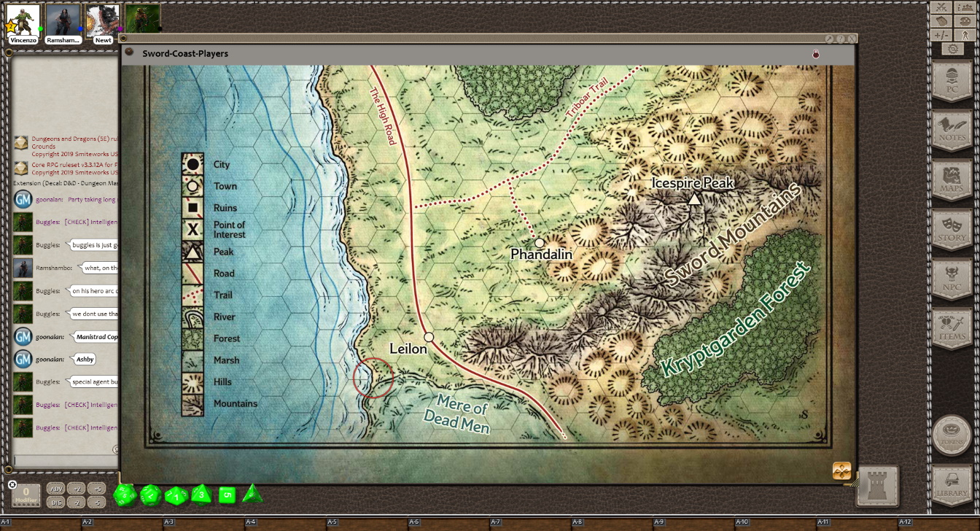980x531 pixels.
Task: Select Vincenzo character portrait
Action: 23,20
